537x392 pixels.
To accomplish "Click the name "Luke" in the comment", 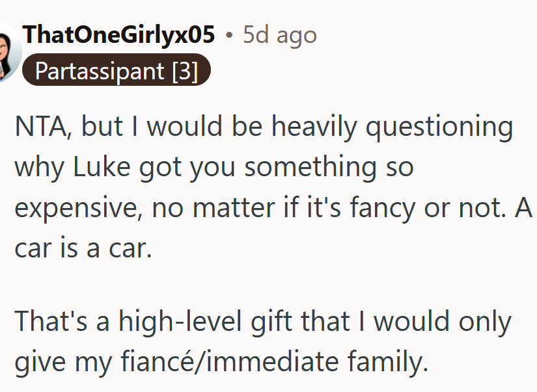I will (102, 167).
